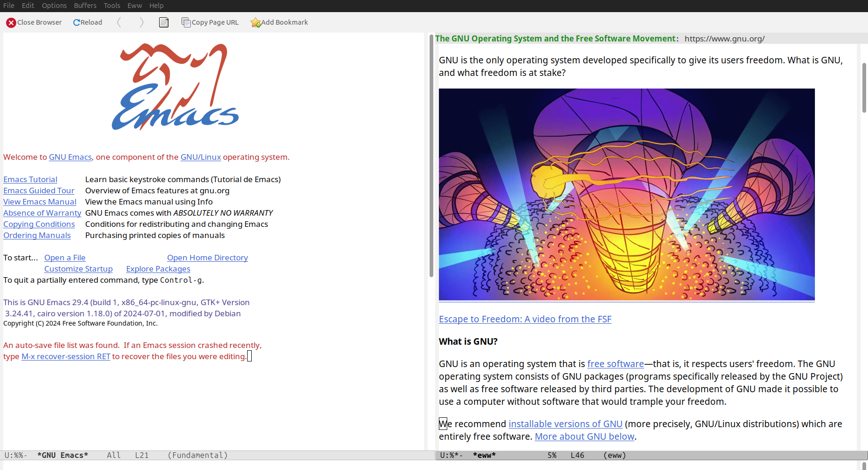Screen dimensions: 868x470
Task: Click the Copyright 2024 Free Software Foundation line
Action: [81, 323]
